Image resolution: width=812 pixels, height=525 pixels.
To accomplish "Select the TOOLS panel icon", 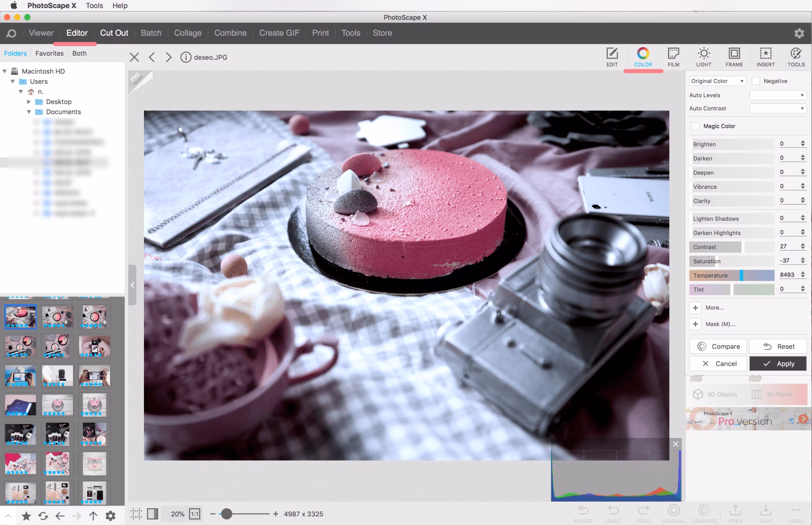I will coord(796,57).
